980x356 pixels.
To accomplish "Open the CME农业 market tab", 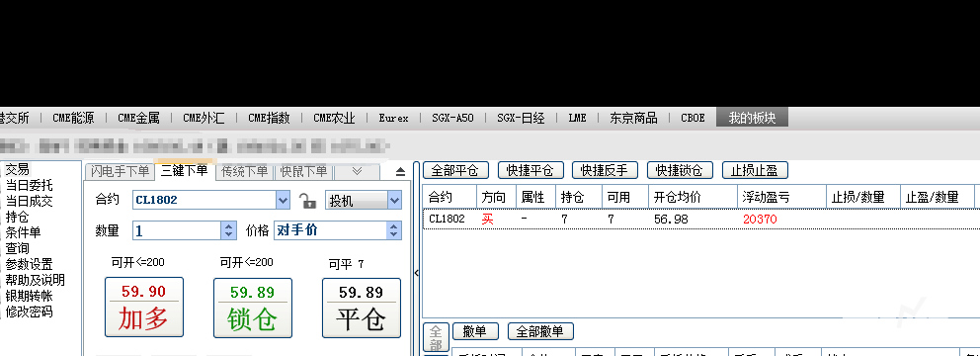I will pyautogui.click(x=334, y=118).
